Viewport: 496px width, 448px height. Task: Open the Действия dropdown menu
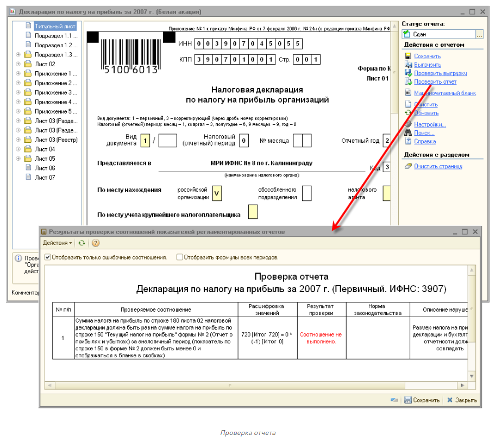[58, 243]
